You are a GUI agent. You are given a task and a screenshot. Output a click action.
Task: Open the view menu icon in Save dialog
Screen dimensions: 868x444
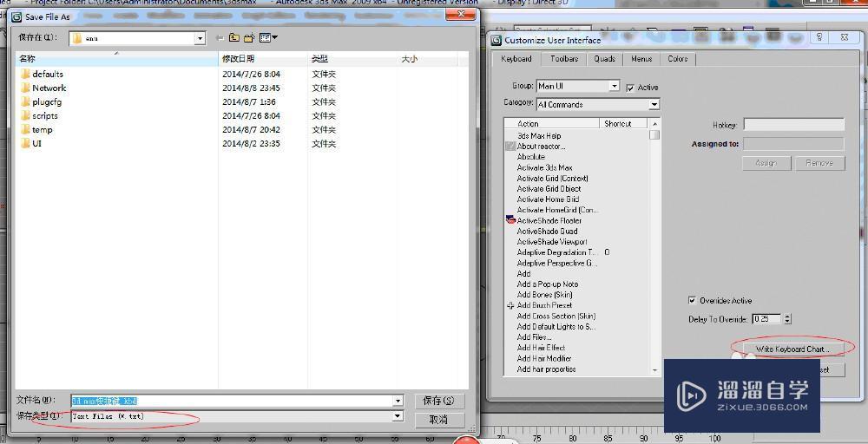(268, 37)
